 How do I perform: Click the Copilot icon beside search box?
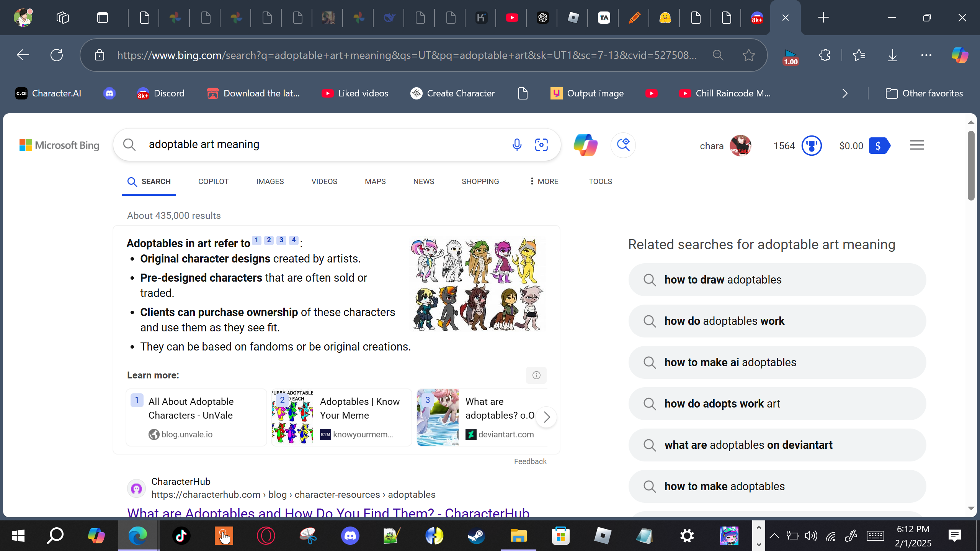click(x=585, y=145)
